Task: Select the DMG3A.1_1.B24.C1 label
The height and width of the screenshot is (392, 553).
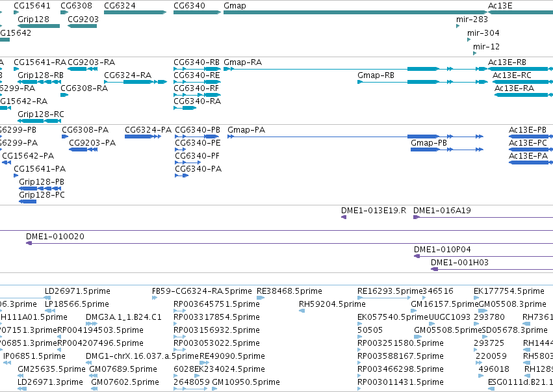Action: tap(123, 317)
